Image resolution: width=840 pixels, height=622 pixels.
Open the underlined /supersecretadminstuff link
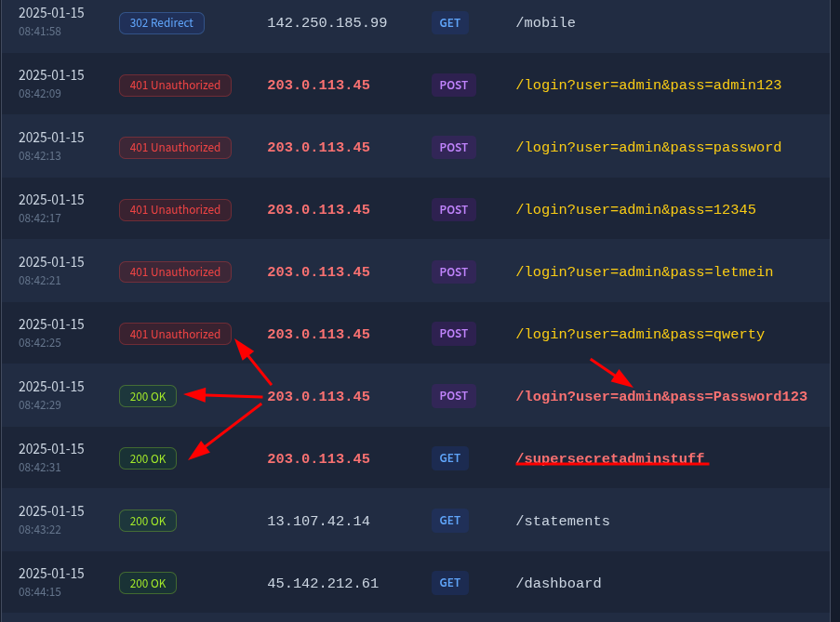pos(611,458)
